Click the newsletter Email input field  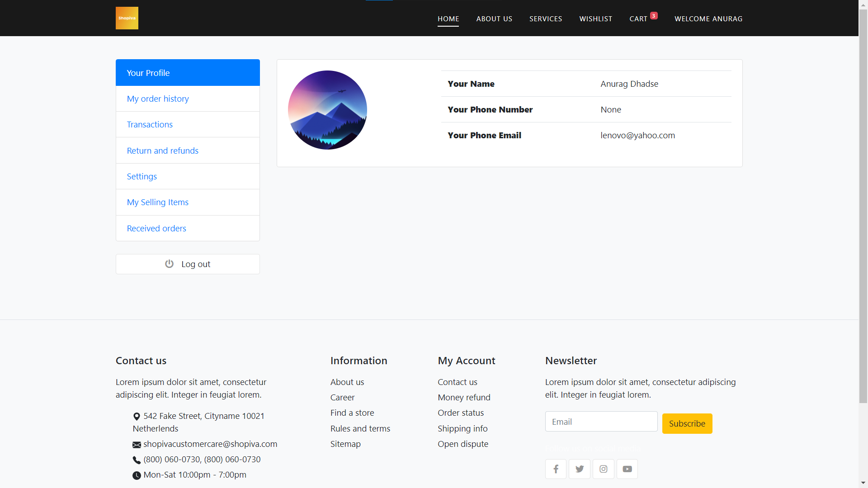(601, 422)
